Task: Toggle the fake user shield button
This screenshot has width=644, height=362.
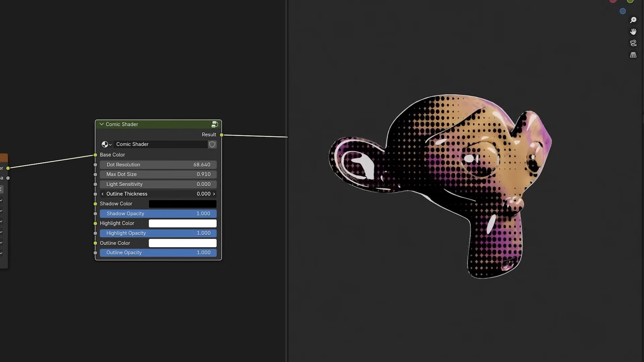Action: (212, 144)
